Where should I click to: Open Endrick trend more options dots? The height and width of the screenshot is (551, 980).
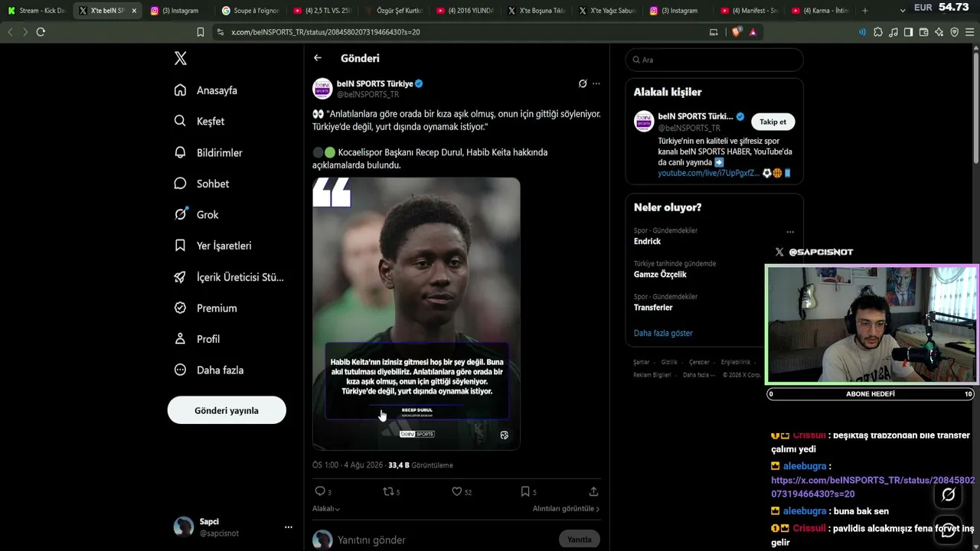click(x=790, y=232)
